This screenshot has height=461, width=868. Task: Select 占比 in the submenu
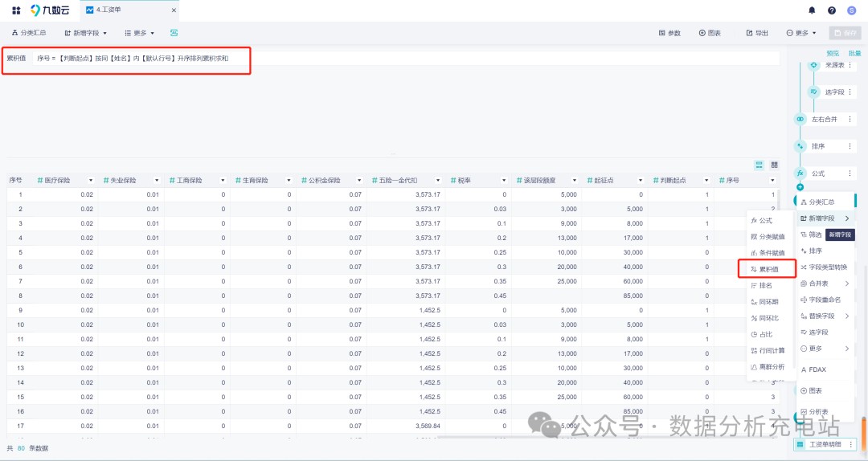pos(771,334)
